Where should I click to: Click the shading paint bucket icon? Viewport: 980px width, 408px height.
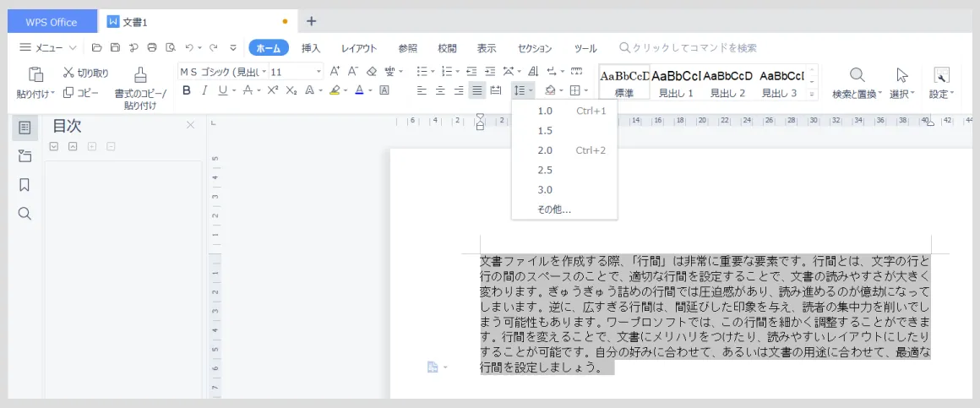[550, 90]
